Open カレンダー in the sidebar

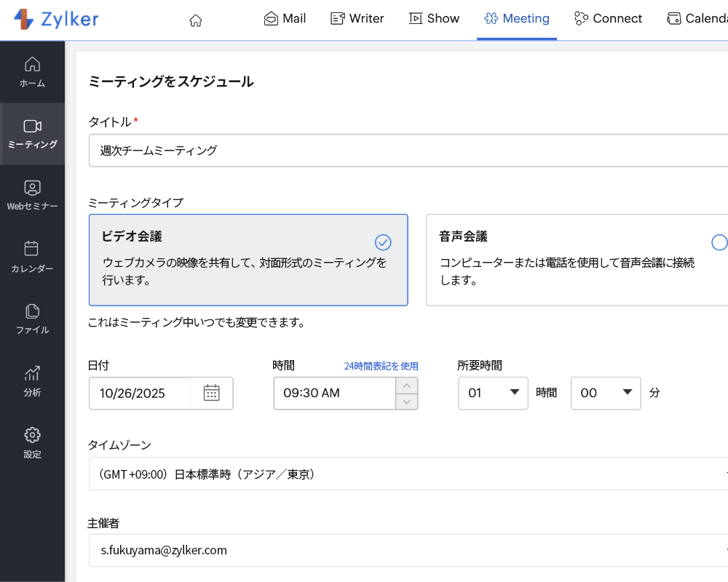tap(32, 257)
